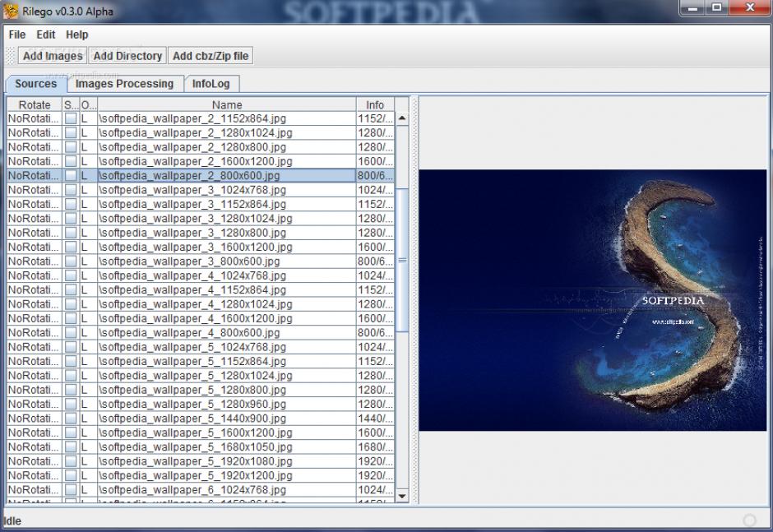Click Info cell 1680/... of wallpaper_5_1680x1050 row
773x532 pixels.
pos(375,447)
